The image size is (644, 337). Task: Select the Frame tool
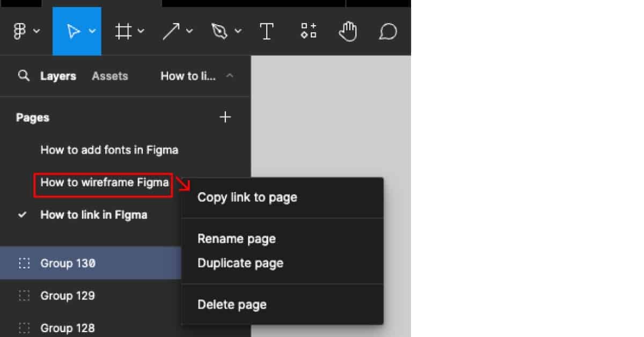pyautogui.click(x=123, y=31)
